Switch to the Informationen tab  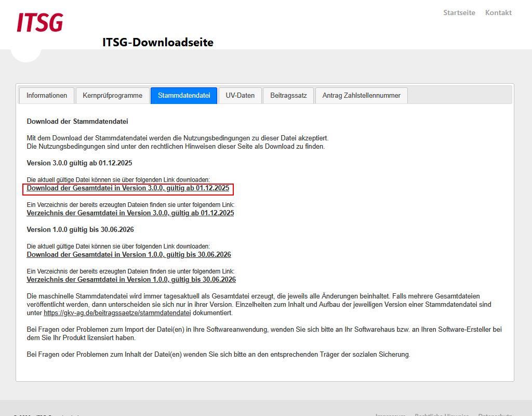tap(47, 96)
